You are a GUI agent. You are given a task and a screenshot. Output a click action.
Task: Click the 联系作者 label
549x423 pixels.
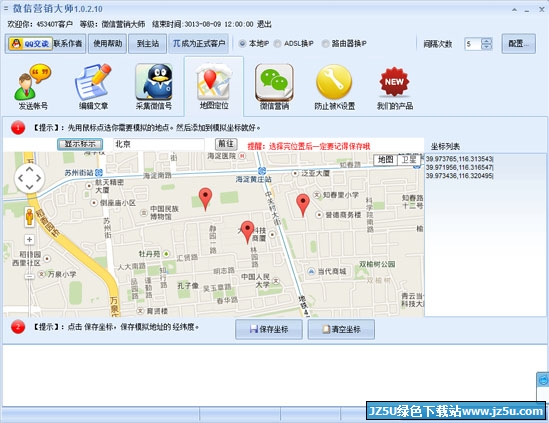tap(68, 44)
